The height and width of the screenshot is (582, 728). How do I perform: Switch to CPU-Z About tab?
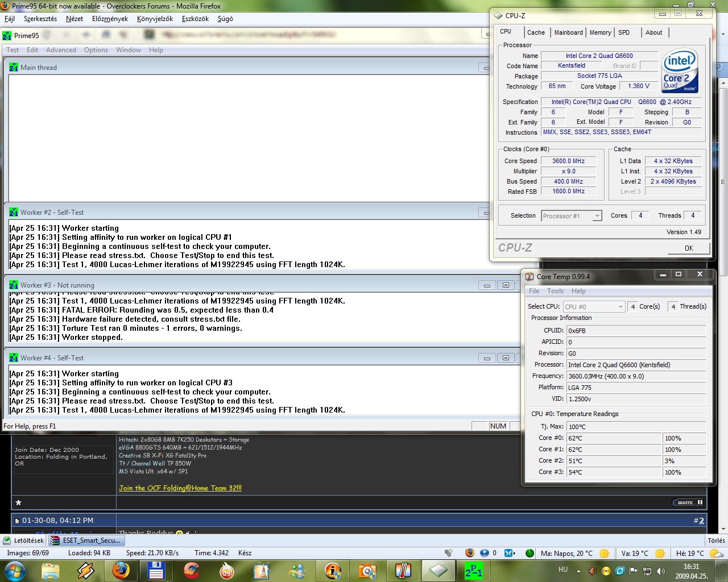click(x=653, y=32)
